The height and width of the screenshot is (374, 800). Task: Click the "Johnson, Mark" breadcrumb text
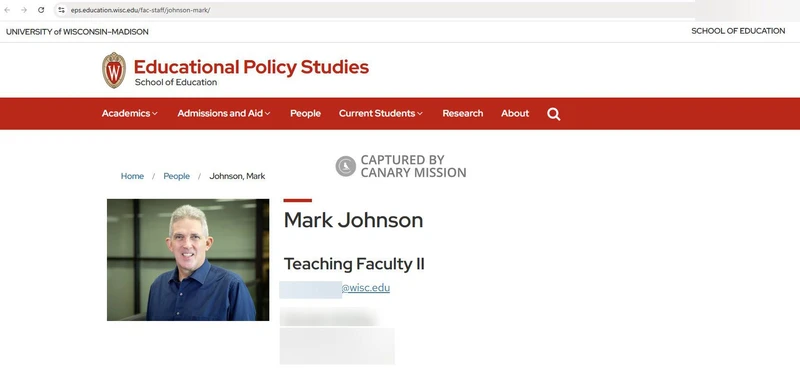click(237, 176)
